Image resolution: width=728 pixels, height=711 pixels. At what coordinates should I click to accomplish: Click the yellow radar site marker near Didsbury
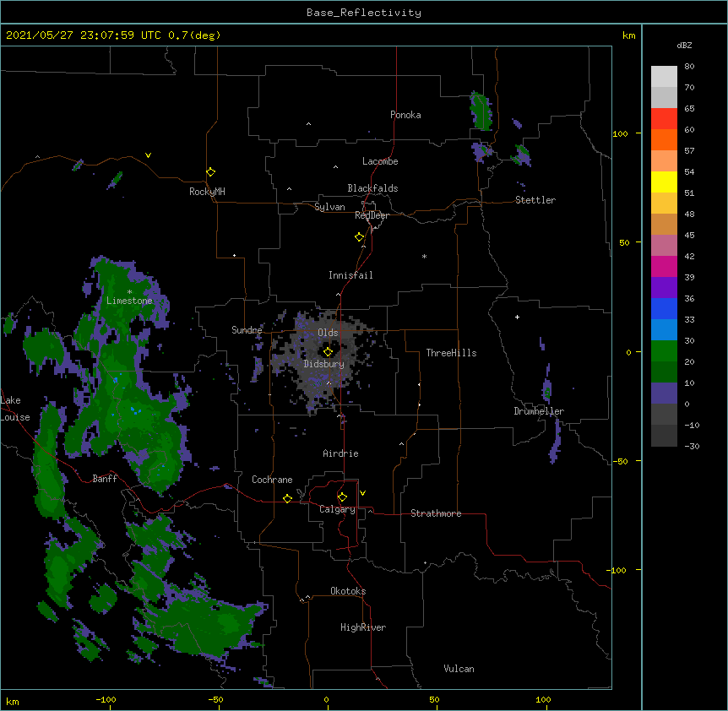click(328, 352)
